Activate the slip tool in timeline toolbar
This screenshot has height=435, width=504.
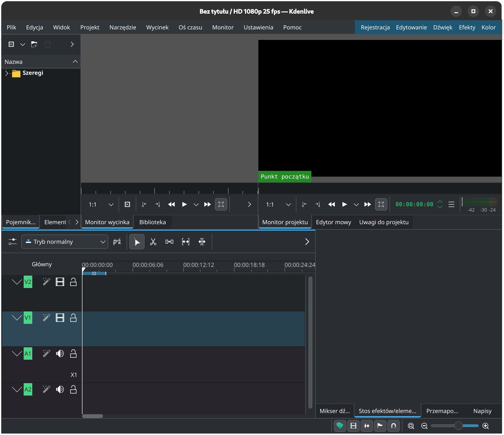(x=186, y=242)
